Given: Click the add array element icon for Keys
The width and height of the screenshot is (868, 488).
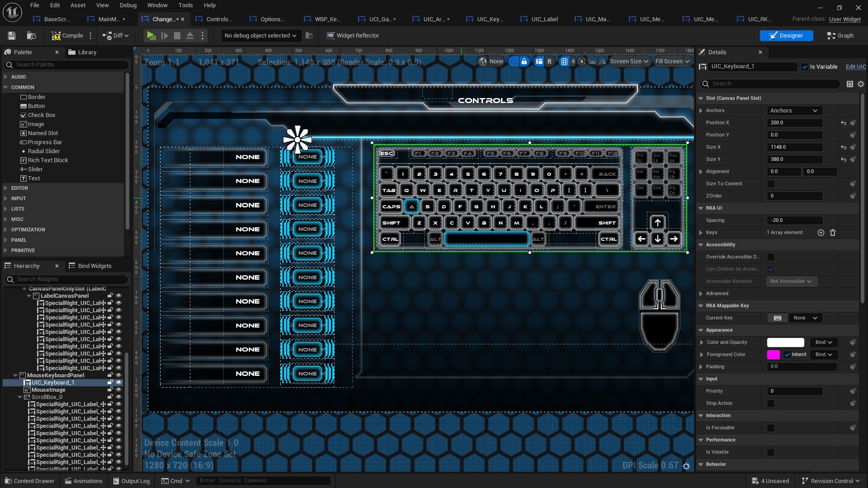Looking at the screenshot, I should pos(821,233).
